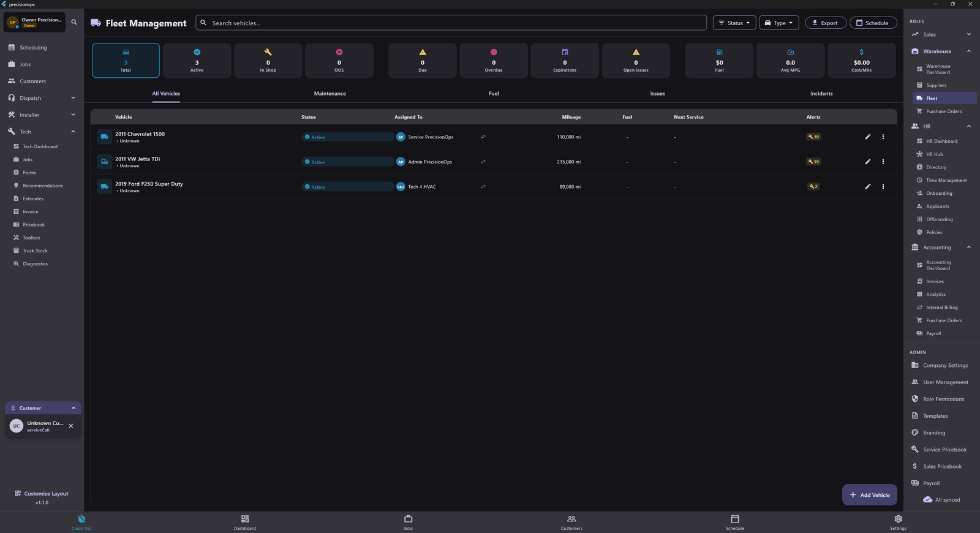Click the Search vehicles field
The image size is (980, 533).
click(451, 23)
